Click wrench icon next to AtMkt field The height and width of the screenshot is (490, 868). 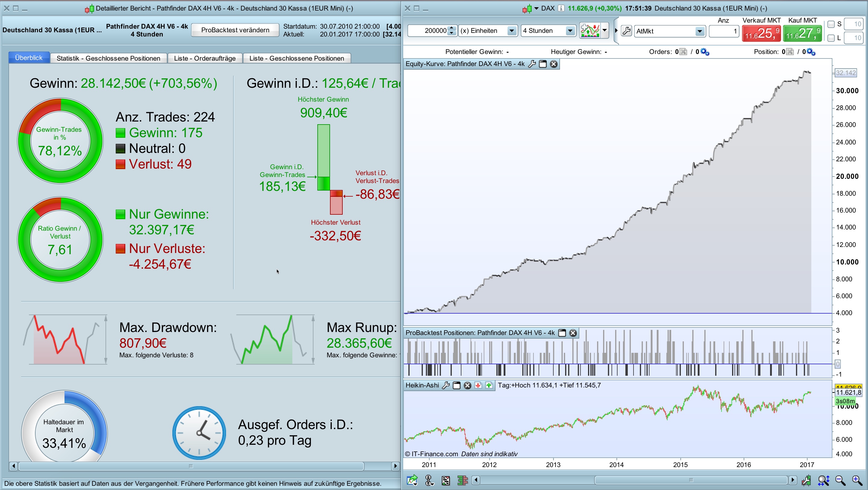point(626,31)
